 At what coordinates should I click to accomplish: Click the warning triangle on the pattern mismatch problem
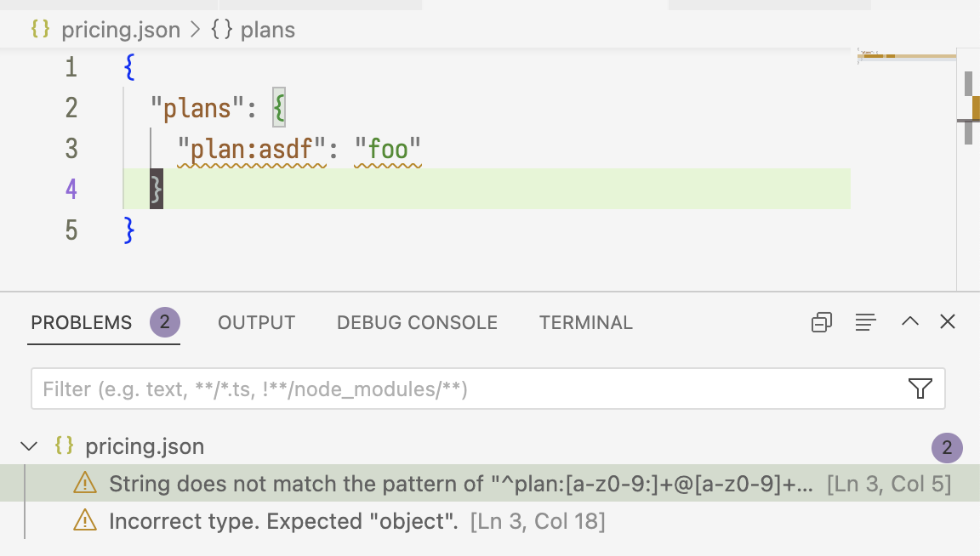86,482
